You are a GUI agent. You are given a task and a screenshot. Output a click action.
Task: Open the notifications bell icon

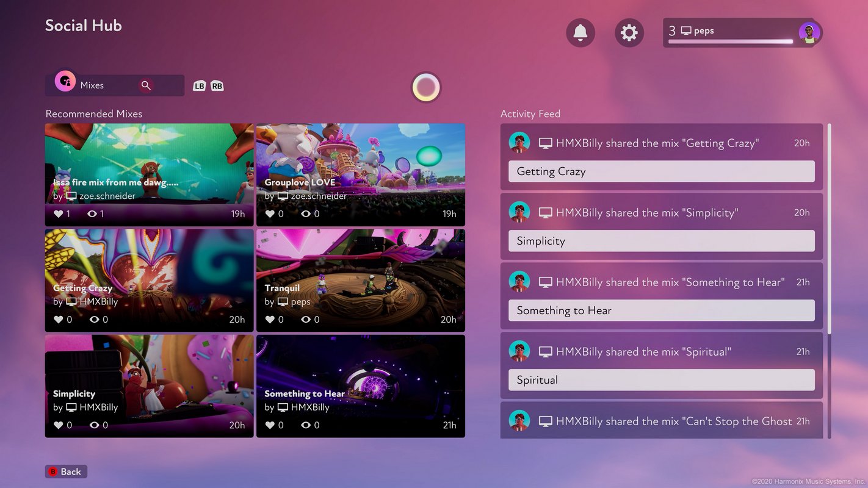tap(580, 32)
